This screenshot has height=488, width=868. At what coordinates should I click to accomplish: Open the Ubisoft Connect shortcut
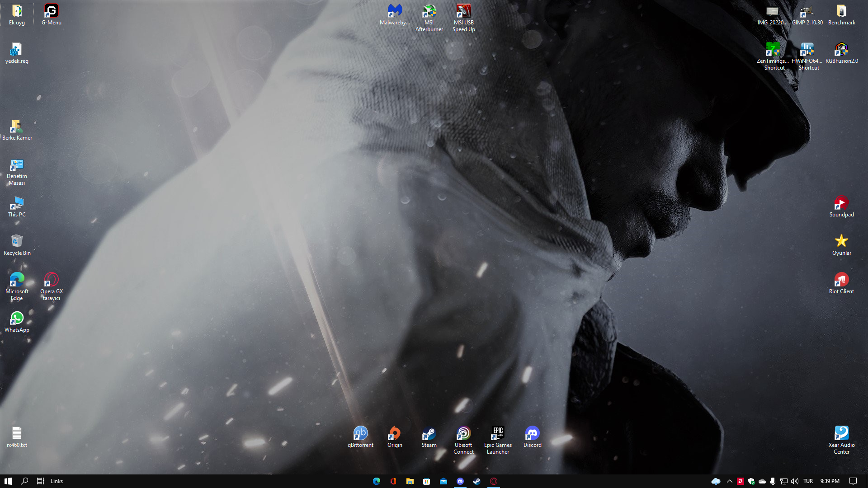tap(463, 441)
